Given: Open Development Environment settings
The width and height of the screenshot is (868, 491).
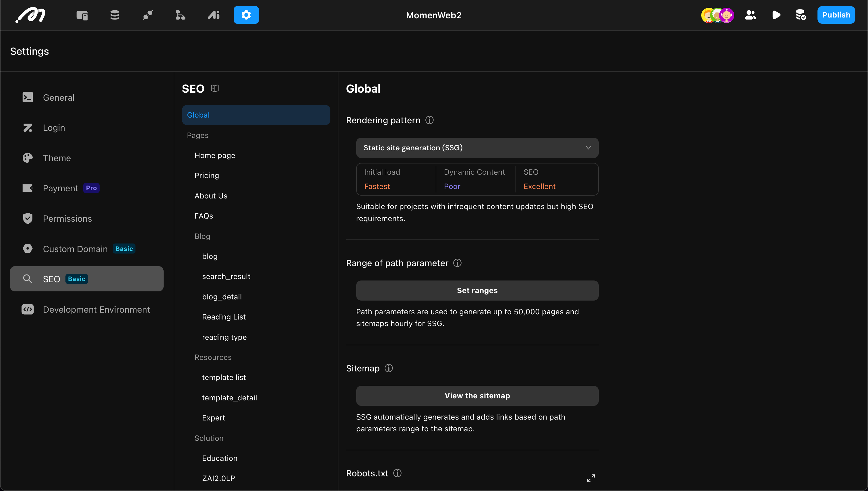Looking at the screenshot, I should tap(87, 309).
